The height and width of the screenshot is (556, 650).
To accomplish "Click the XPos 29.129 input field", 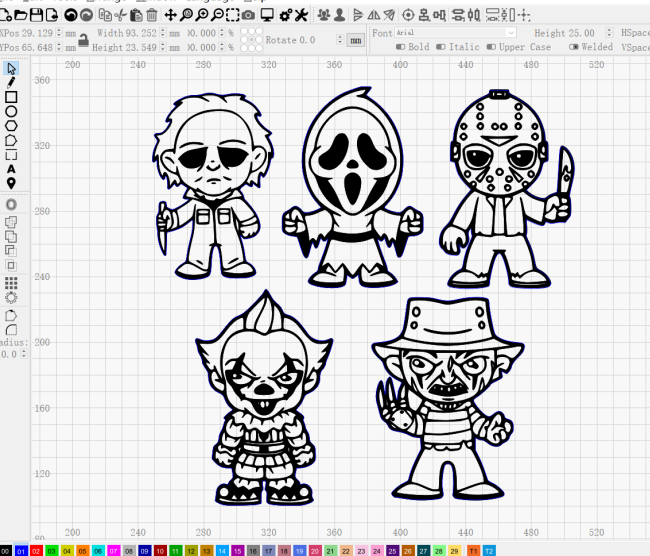I will [37, 33].
